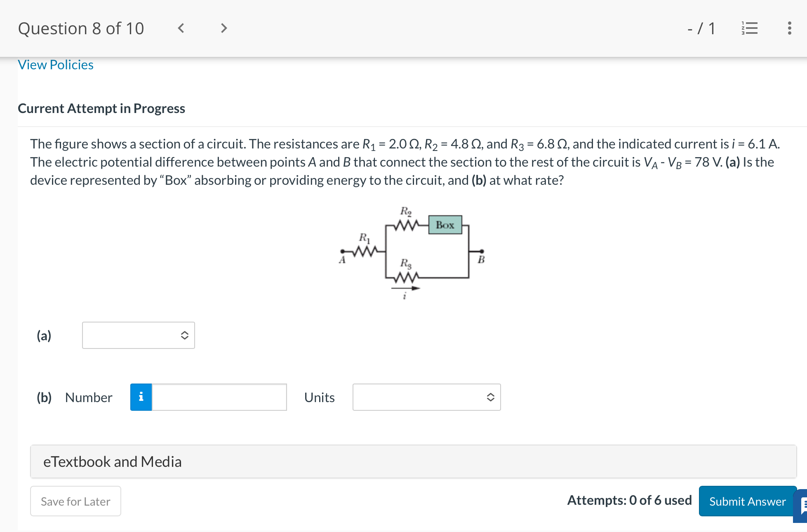This screenshot has width=807, height=532.
Task: Open the View Policies link
Action: pyautogui.click(x=55, y=65)
